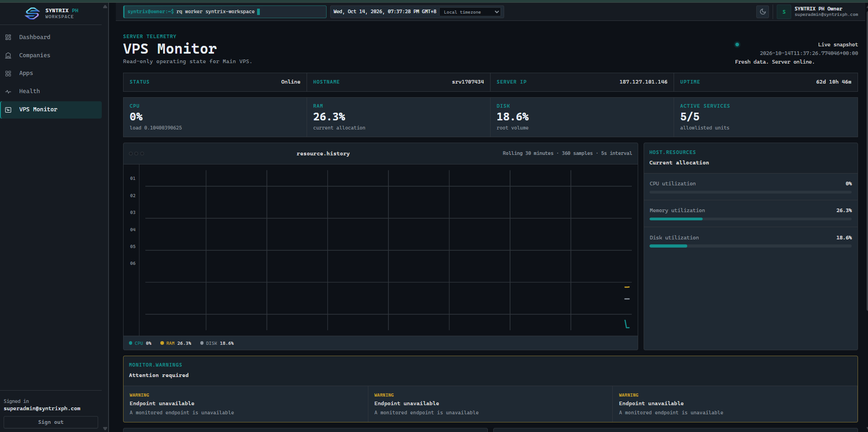Click the Sign out button
Screen dimensions: 868x432
51,422
